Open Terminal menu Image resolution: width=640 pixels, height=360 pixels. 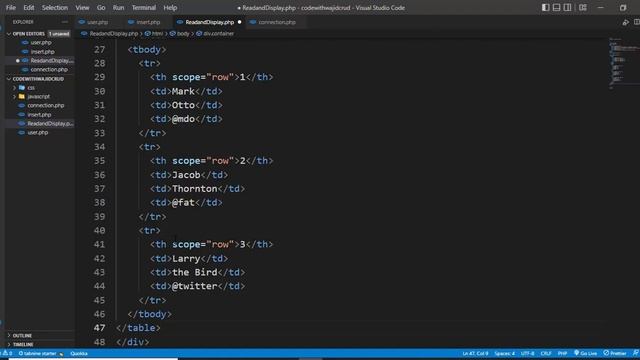click(x=144, y=7)
